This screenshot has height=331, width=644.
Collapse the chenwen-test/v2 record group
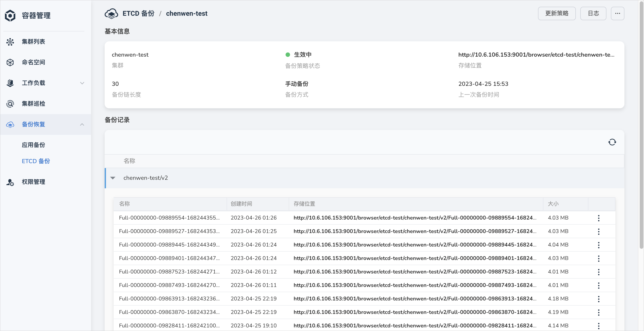(113, 178)
